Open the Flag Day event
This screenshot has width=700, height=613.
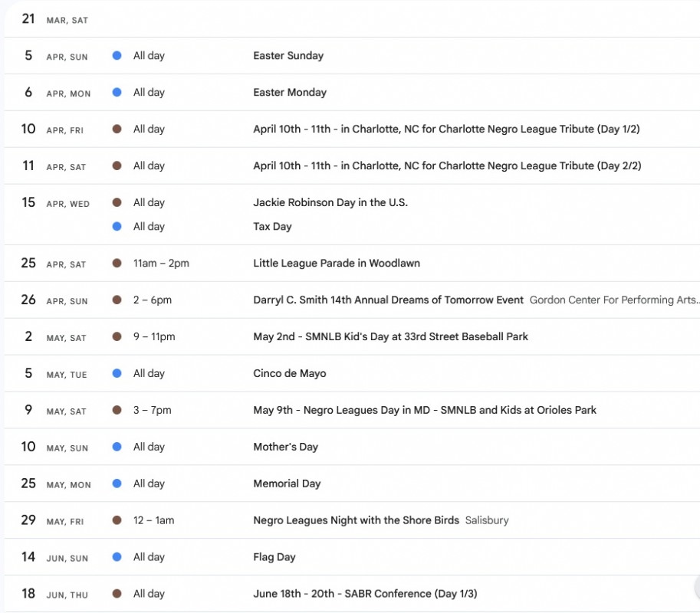click(274, 558)
